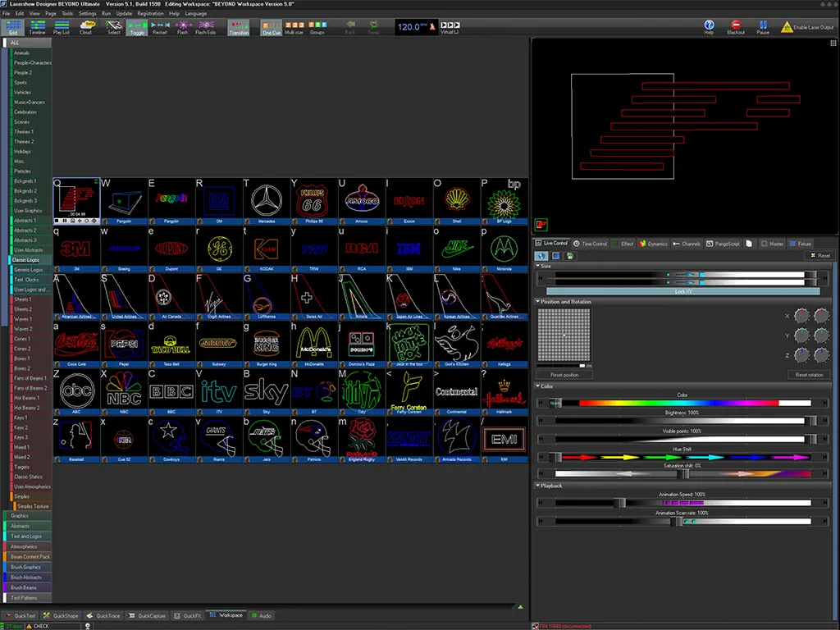Click the Enable Laser Output icon
This screenshot has height=630, width=840.
pos(787,26)
